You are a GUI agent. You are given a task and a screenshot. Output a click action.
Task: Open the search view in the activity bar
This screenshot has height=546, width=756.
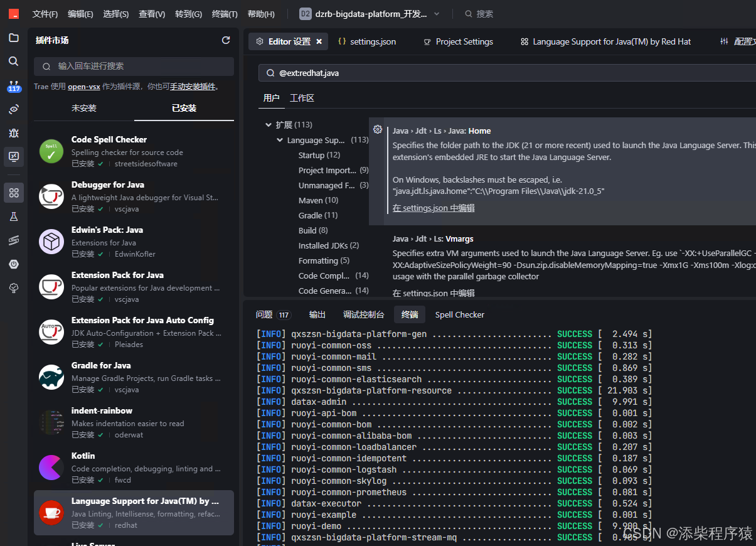coord(14,62)
